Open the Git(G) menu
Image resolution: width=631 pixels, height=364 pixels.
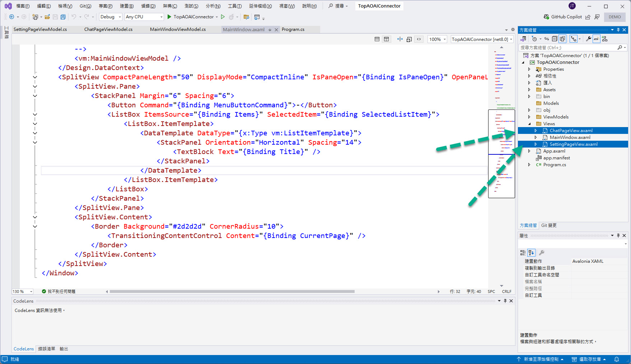85,6
